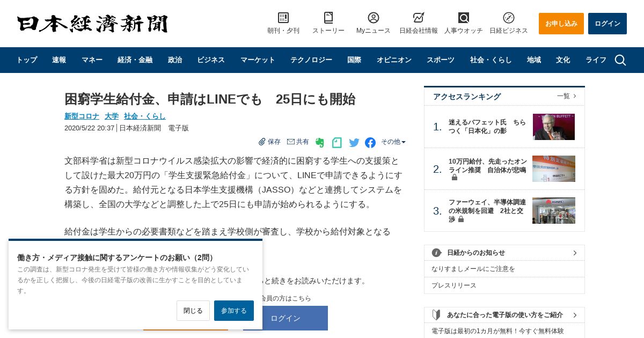Click the blue ログイン button below article

coord(286,318)
